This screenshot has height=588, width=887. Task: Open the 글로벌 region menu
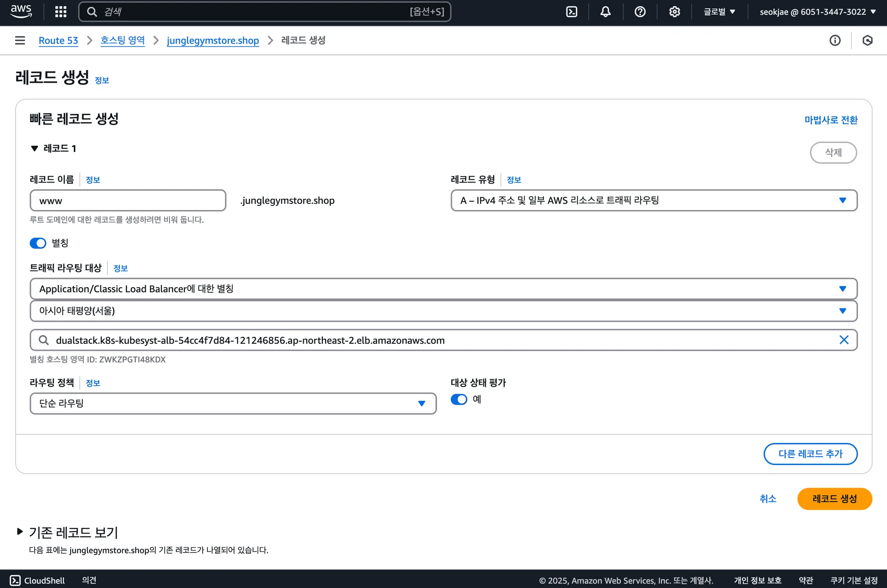[x=719, y=12]
